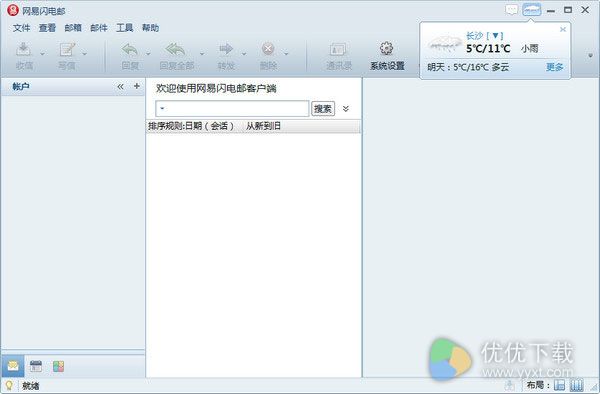This screenshot has height=394, width=600.
Task: Change city with 长沙 dropdown
Action: point(484,36)
